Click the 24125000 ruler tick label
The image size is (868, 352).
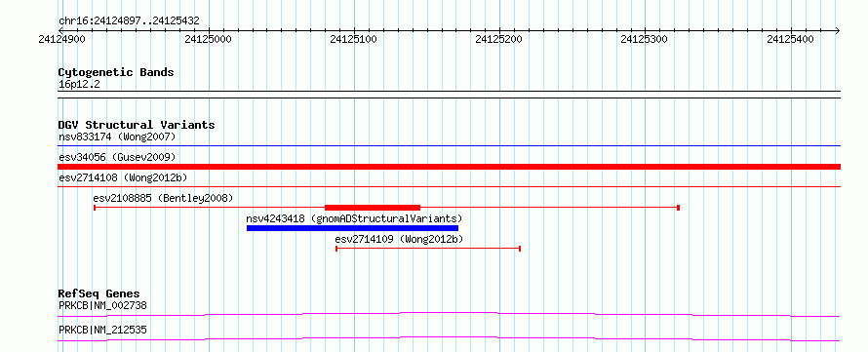click(209, 39)
